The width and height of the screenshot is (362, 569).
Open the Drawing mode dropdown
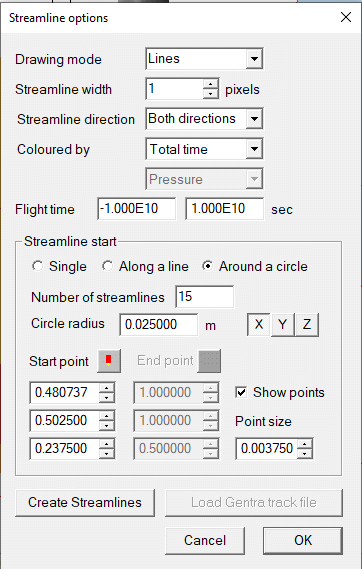tap(254, 59)
